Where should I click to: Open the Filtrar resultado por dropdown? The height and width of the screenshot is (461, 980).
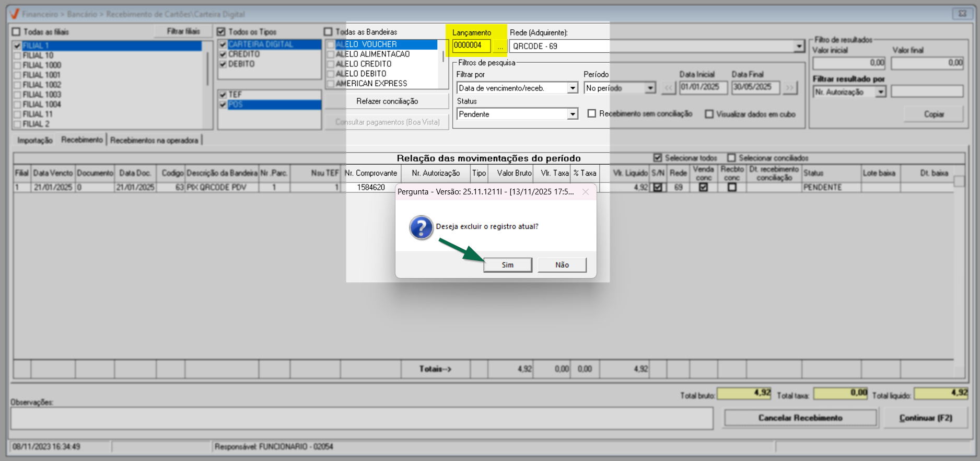point(881,92)
